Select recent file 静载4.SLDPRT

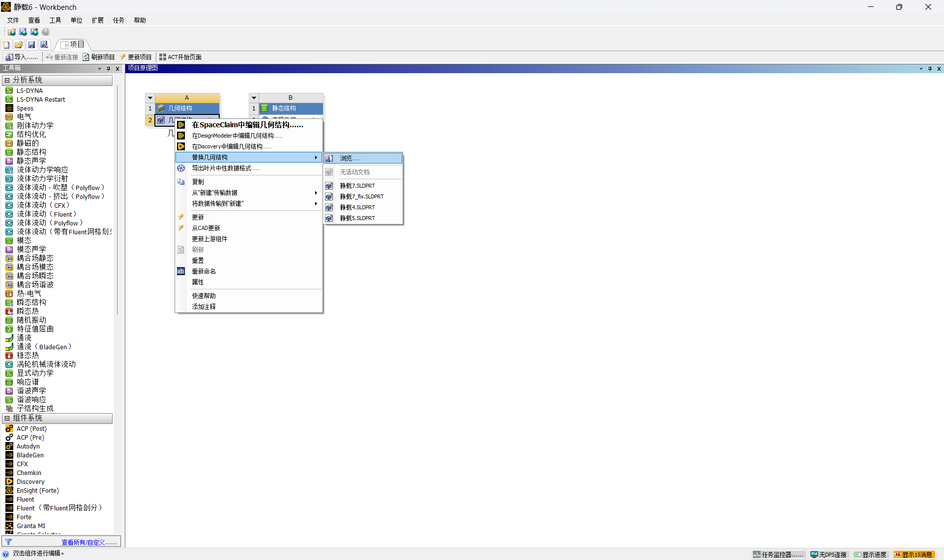tap(363, 207)
